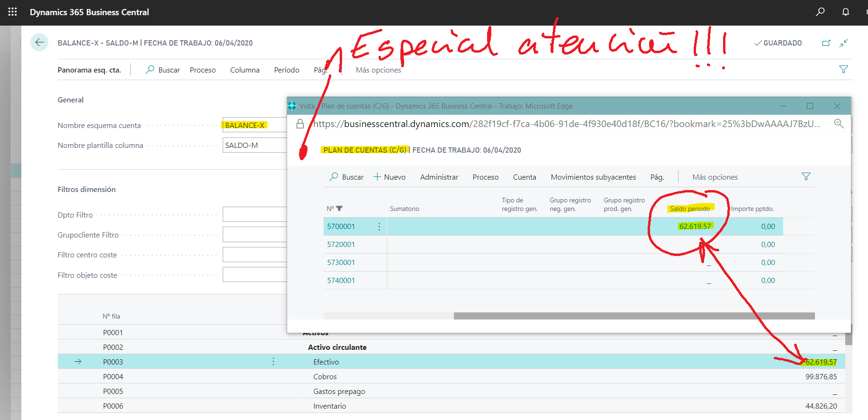Click the Nº fila column header
Viewport: 868px width, 420px height.
(111, 316)
